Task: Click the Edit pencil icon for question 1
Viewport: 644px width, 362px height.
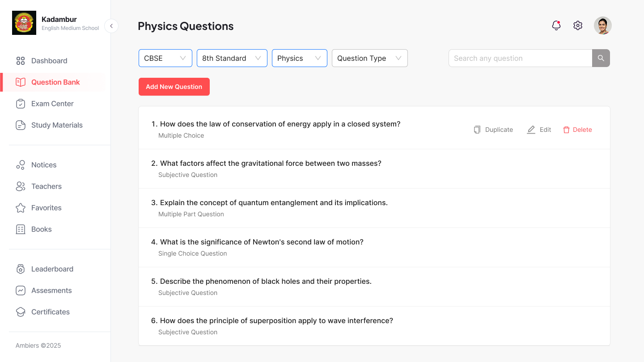Action: [x=531, y=130]
